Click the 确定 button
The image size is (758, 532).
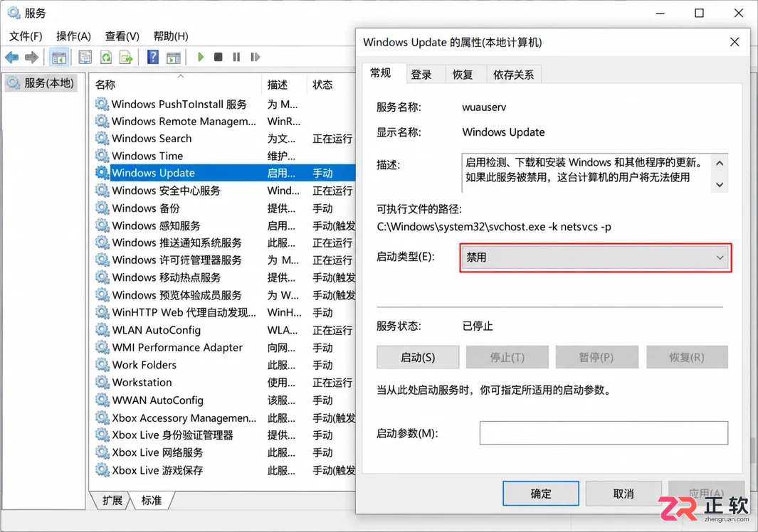tap(540, 494)
